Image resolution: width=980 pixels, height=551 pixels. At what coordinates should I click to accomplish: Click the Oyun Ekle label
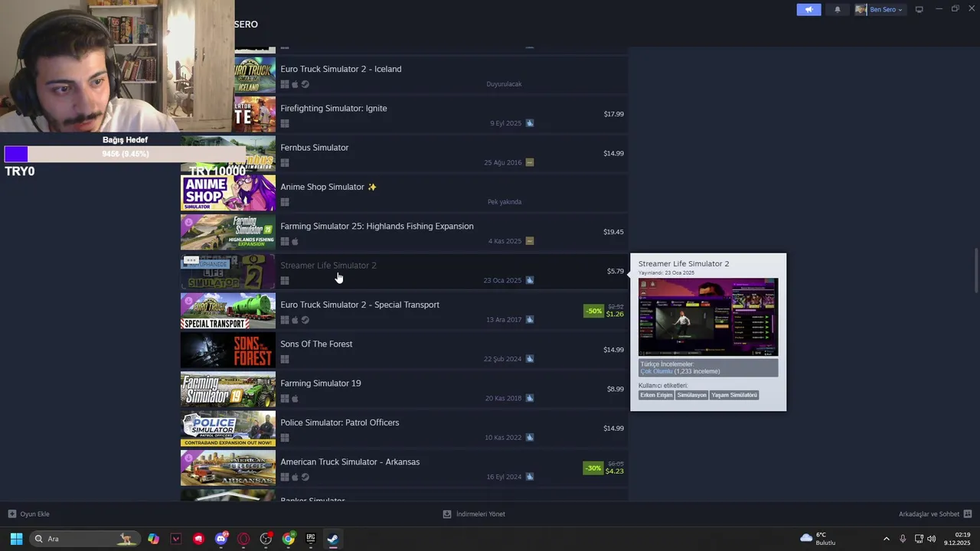pos(34,514)
